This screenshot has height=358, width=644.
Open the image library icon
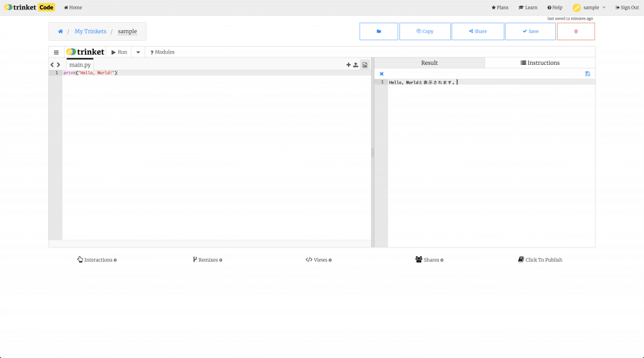click(x=365, y=65)
